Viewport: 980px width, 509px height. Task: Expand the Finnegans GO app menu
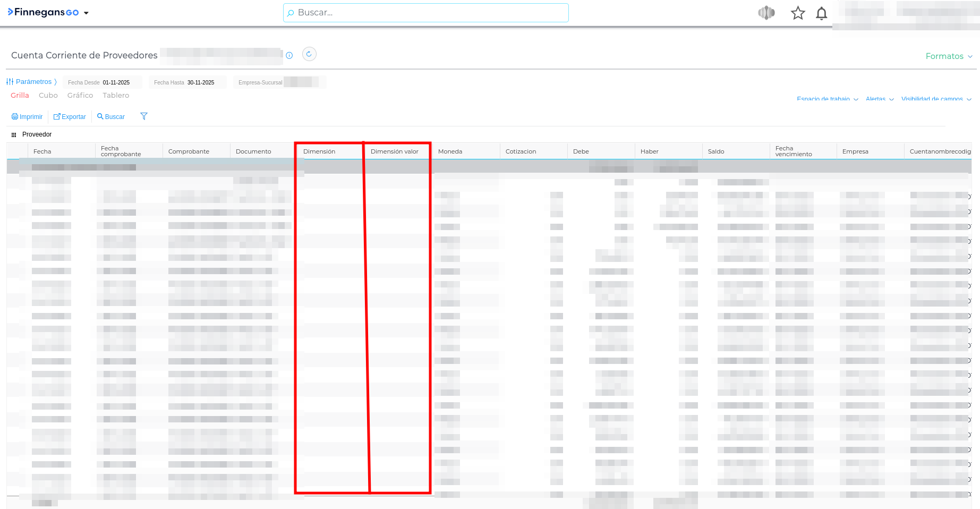(x=86, y=13)
